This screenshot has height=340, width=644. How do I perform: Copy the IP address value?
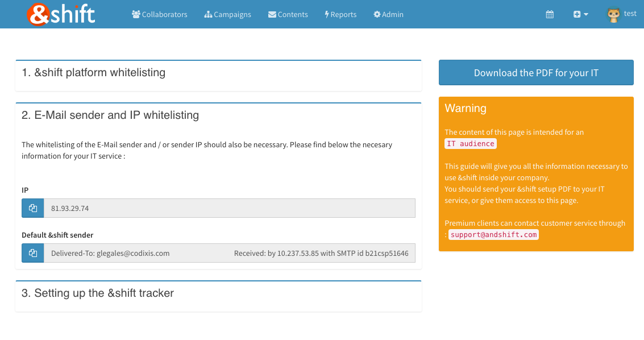[x=33, y=208]
